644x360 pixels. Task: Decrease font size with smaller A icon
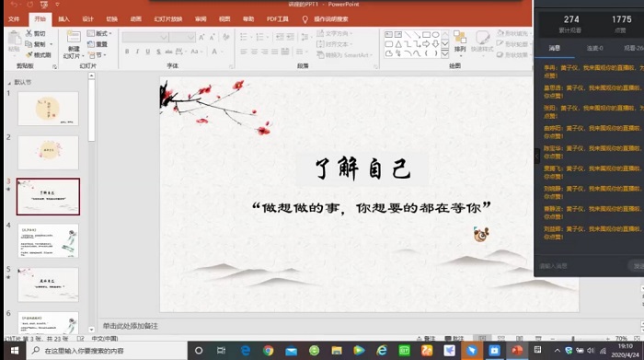213,38
